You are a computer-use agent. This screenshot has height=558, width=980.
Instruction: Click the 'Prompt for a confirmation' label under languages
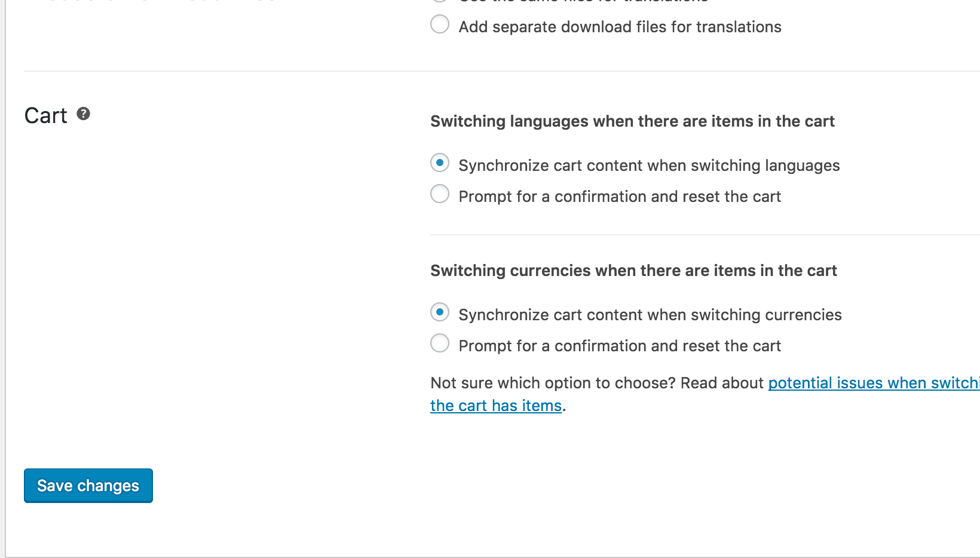click(620, 197)
